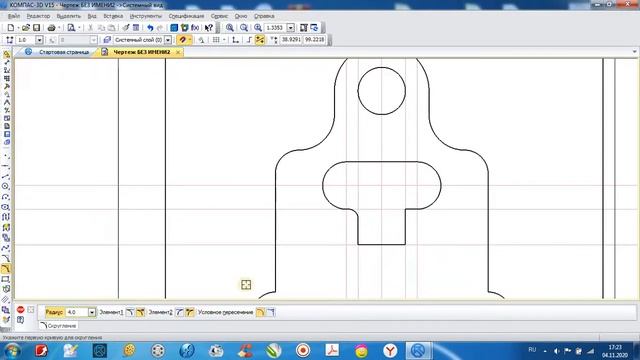Click the refresh view icon
The height and width of the screenshot is (360, 640).
pos(314,28)
